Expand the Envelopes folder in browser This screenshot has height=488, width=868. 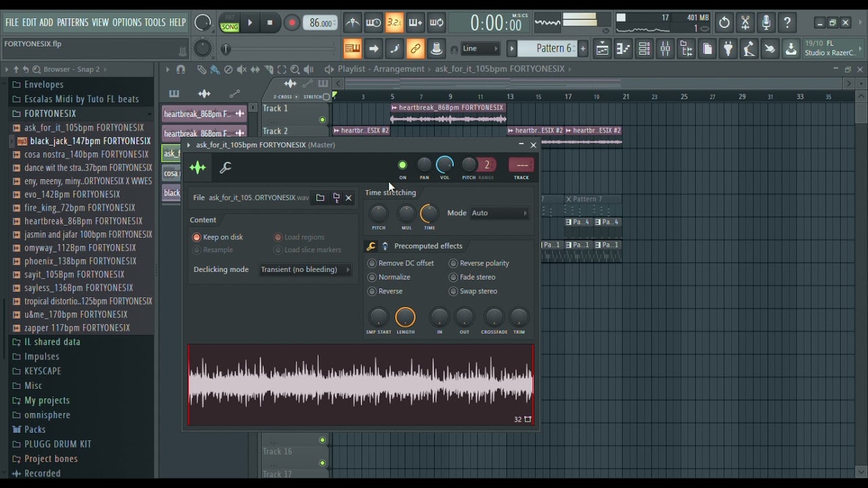point(43,85)
